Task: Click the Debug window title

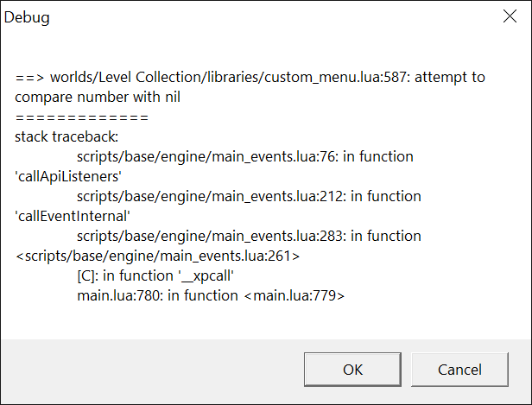Action: pos(27,17)
